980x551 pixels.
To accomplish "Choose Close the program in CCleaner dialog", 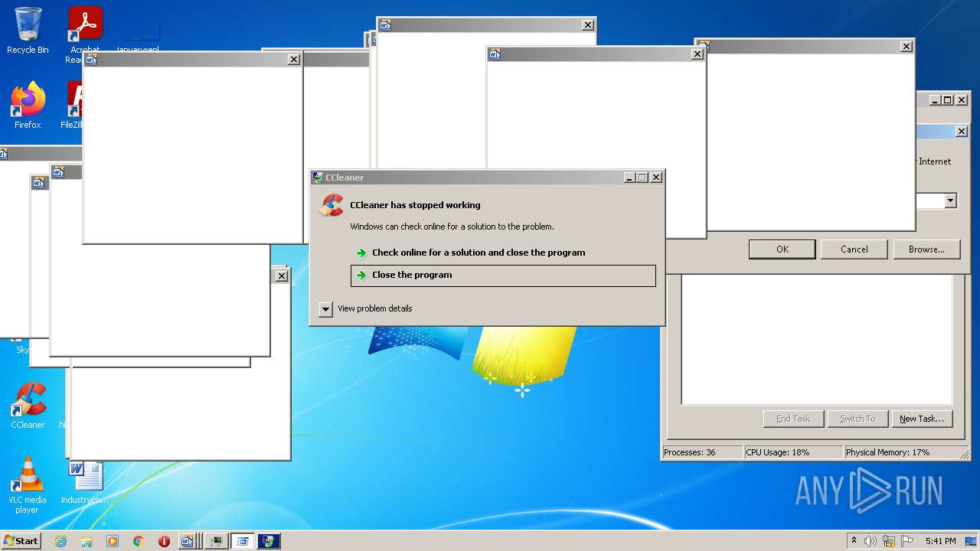I will click(x=503, y=275).
